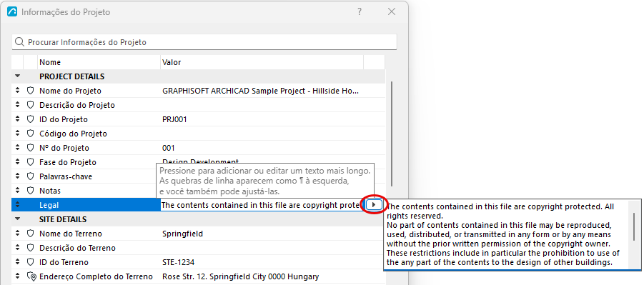Viewport: 644px width, 285px height.
Task: Select the 001 project number value
Action: click(x=169, y=148)
